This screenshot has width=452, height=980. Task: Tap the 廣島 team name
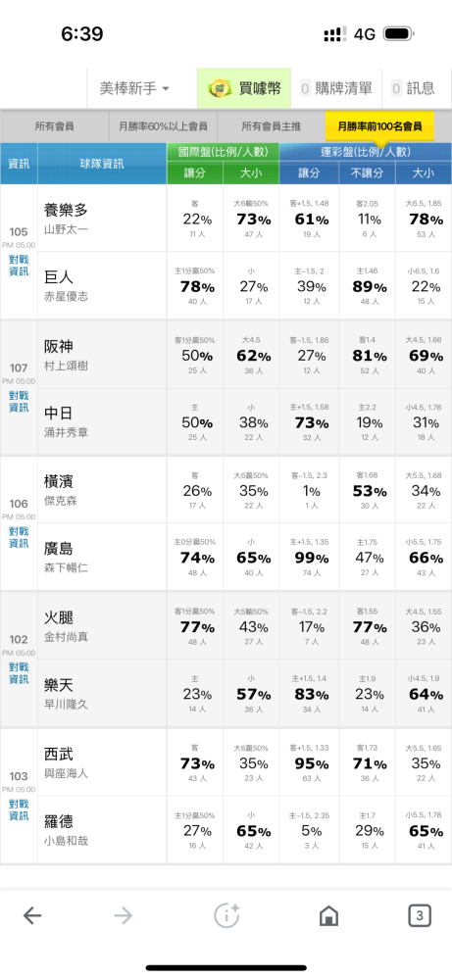[x=59, y=549]
